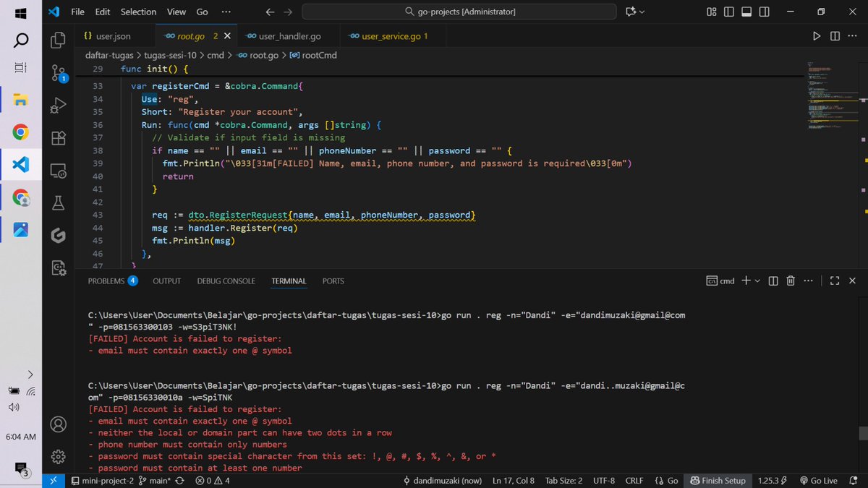Toggle Panel visibility in title bar
The width and height of the screenshot is (868, 488).
click(x=746, y=12)
